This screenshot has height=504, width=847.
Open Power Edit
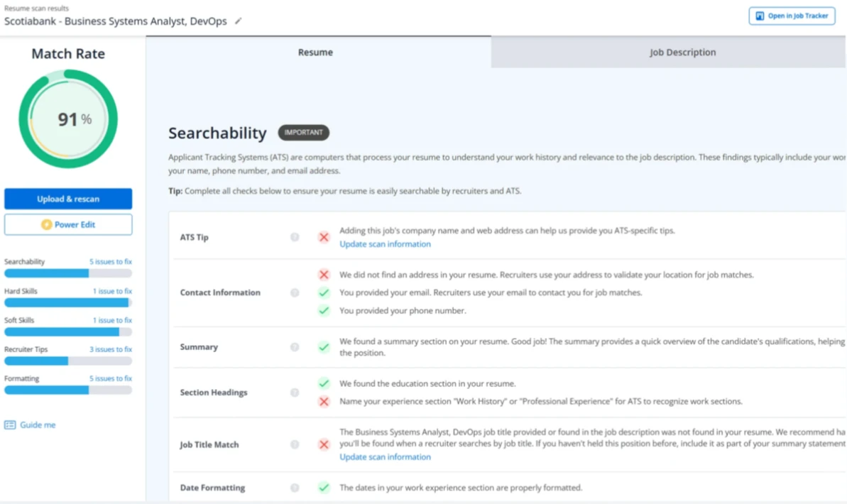coord(67,224)
